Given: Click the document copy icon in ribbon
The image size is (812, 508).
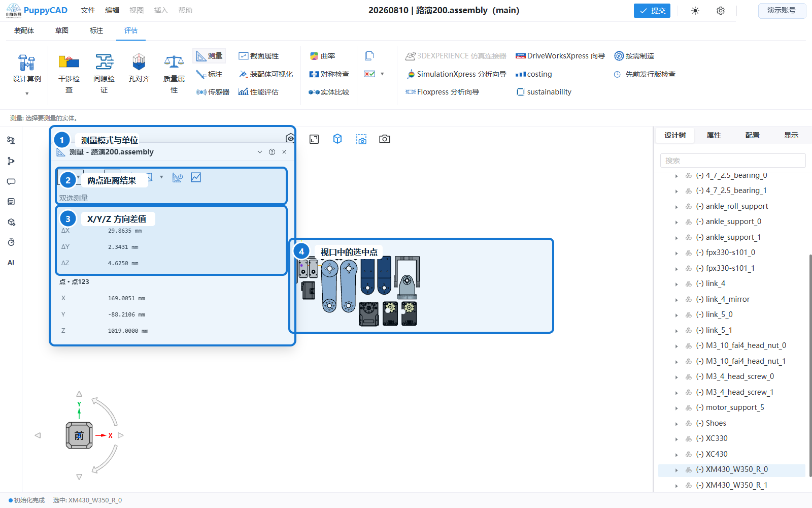Looking at the screenshot, I should [369, 56].
